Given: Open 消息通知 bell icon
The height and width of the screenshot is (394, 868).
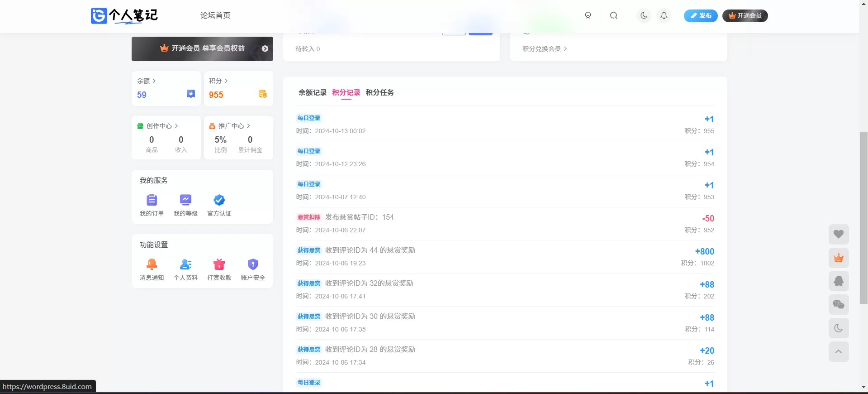Looking at the screenshot, I should tap(152, 264).
